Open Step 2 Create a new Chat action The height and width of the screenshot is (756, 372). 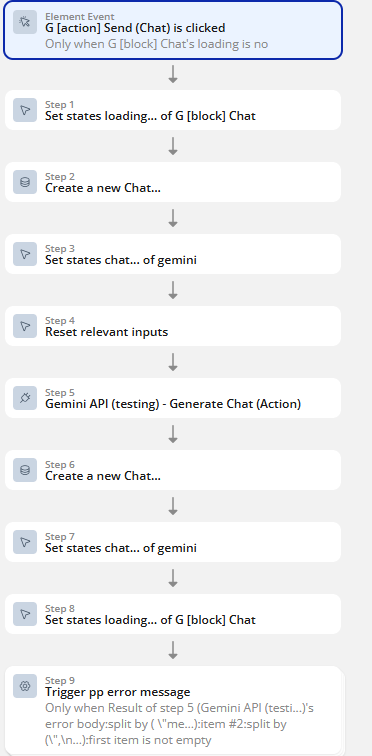(173, 182)
